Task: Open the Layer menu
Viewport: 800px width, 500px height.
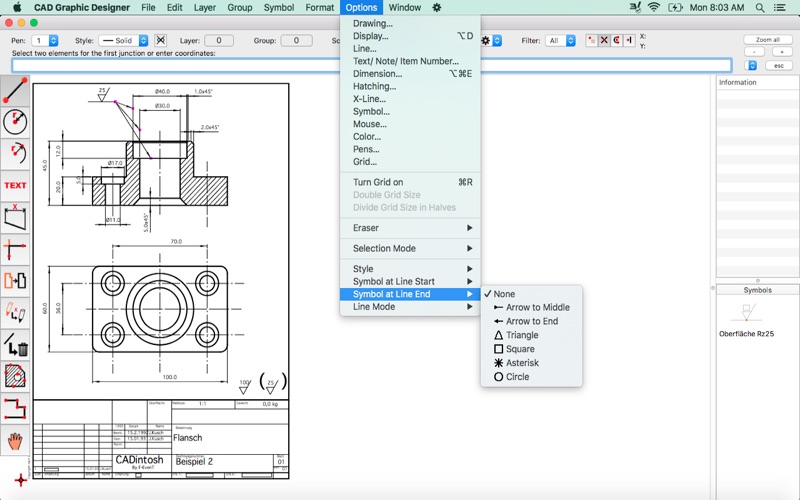Action: point(205,8)
